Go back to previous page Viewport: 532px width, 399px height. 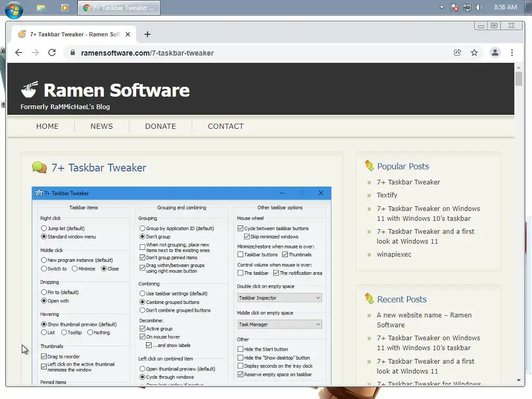coord(19,52)
